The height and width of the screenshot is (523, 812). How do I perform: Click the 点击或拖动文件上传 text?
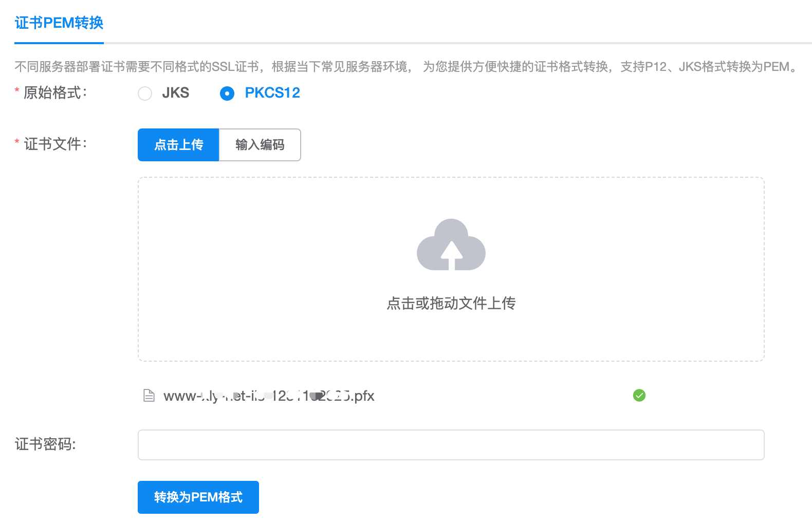(451, 303)
